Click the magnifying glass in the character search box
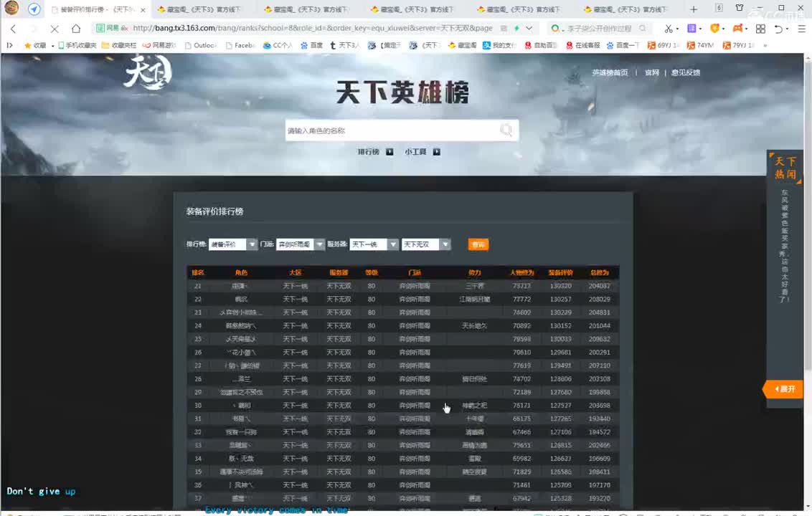 pyautogui.click(x=506, y=130)
